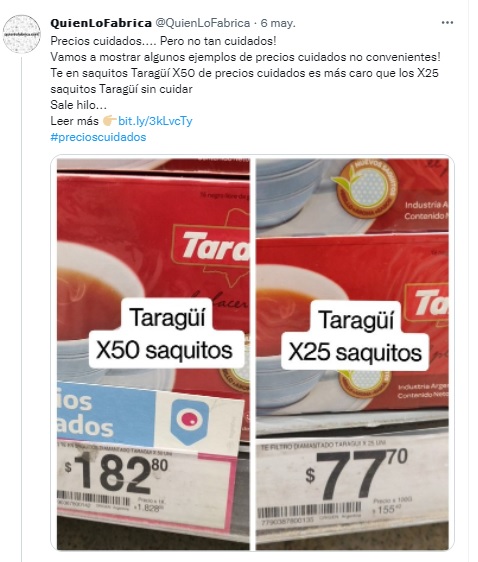
Task: Open the 6 may. tweet timestamp
Action: pyautogui.click(x=278, y=23)
